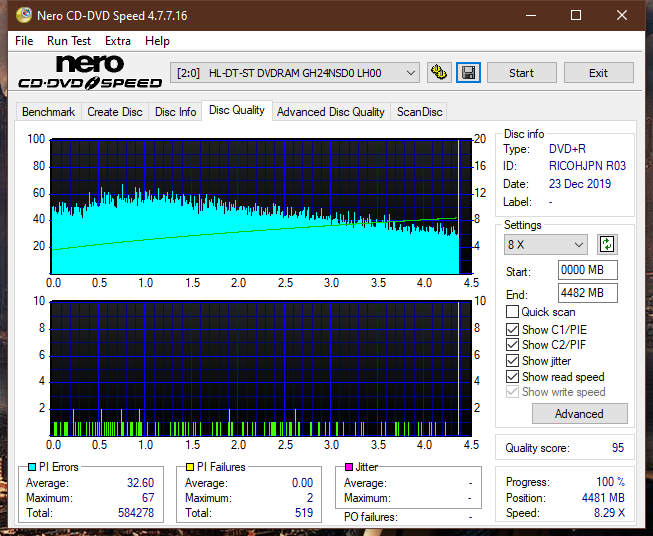Click PI Errors average value 32.60
Screen dimensions: 653x536
click(140, 483)
